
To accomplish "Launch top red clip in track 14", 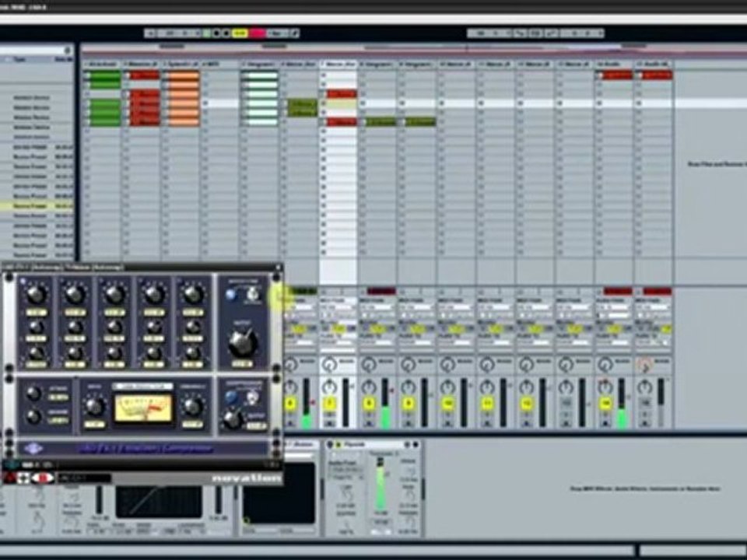I will point(614,75).
